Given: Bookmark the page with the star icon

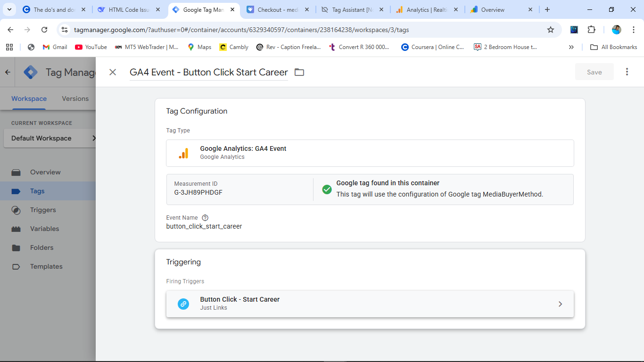Looking at the screenshot, I should click(x=551, y=30).
